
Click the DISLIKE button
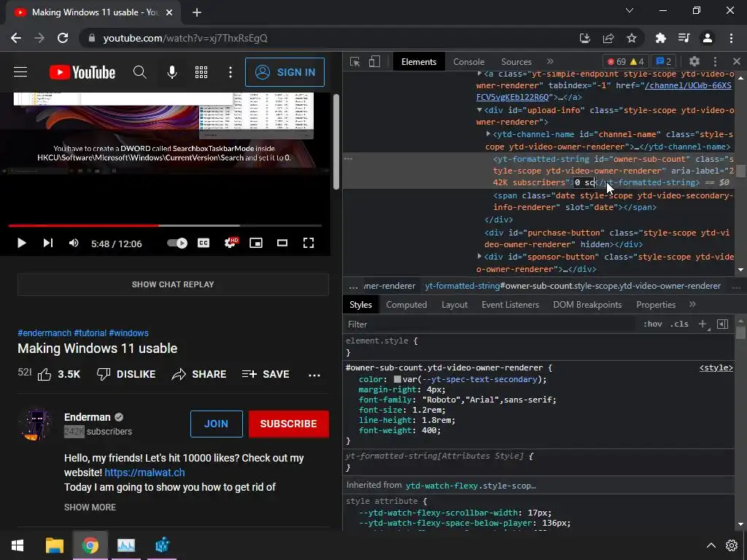[125, 374]
